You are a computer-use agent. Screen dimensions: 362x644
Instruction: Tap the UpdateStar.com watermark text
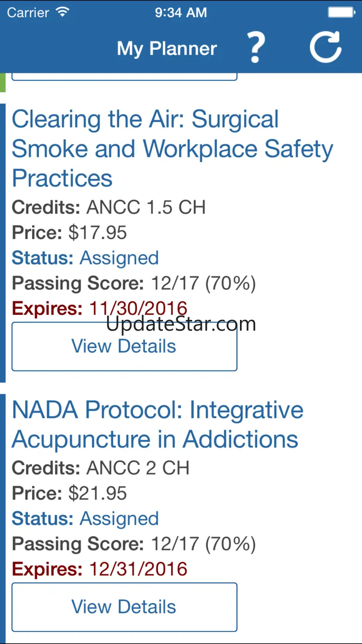(181, 324)
